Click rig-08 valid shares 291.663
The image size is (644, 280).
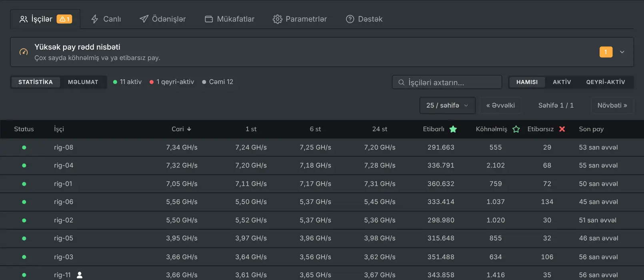coord(441,148)
